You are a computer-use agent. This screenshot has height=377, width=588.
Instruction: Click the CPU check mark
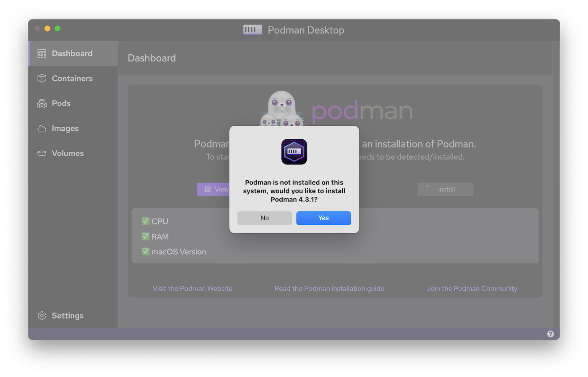point(146,221)
